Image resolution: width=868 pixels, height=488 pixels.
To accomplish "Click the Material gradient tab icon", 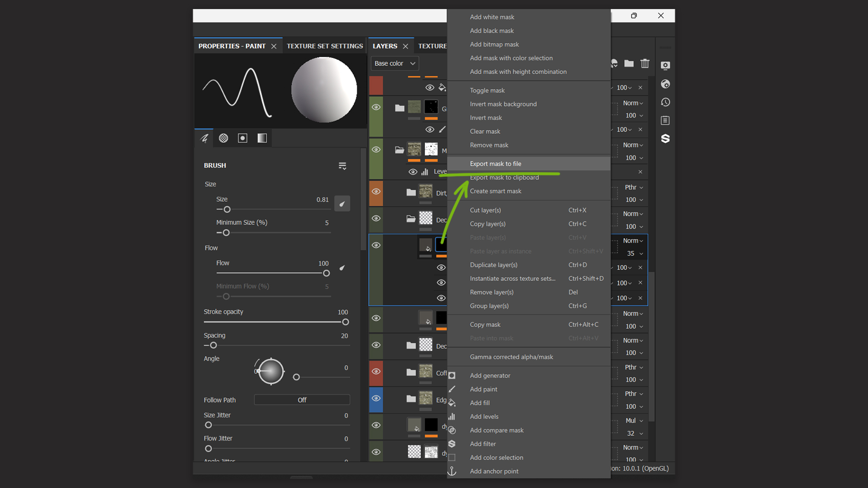I will (262, 138).
